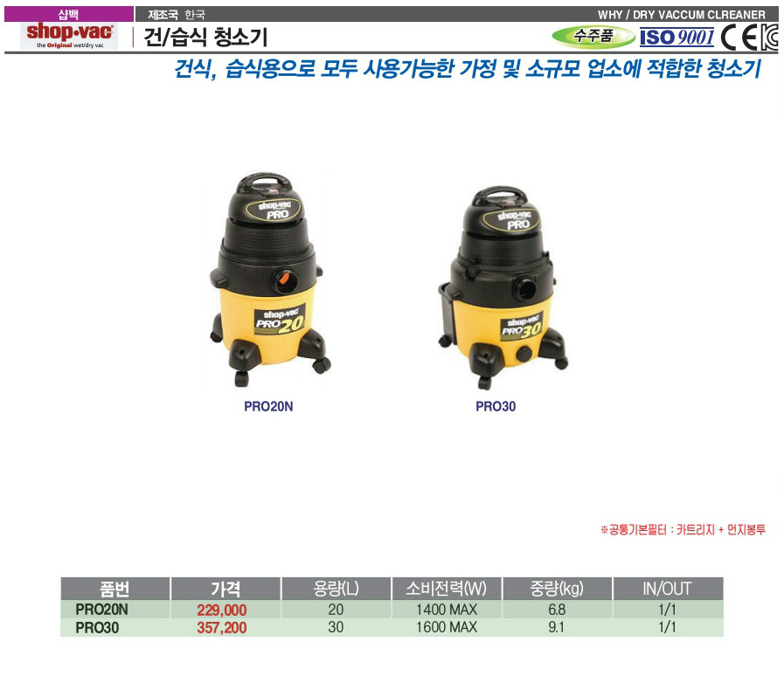Click the PRO30 caption under the image
784x676 pixels.
pyautogui.click(x=496, y=406)
